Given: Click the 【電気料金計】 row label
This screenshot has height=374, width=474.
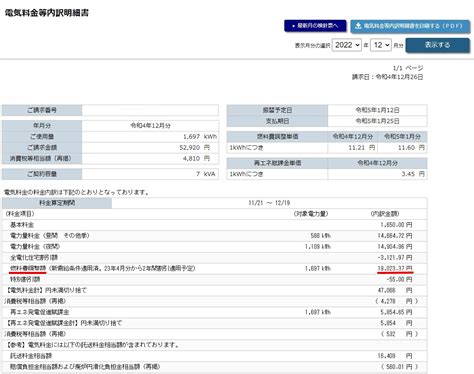Looking at the screenshot, I should click(46, 290).
